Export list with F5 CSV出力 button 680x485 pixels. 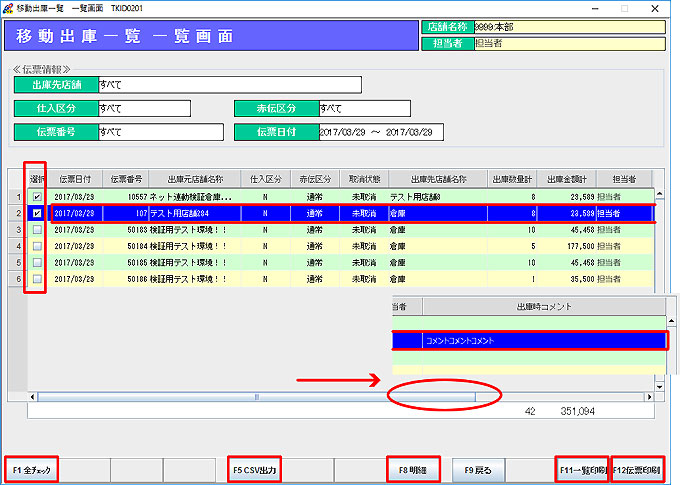(x=255, y=469)
